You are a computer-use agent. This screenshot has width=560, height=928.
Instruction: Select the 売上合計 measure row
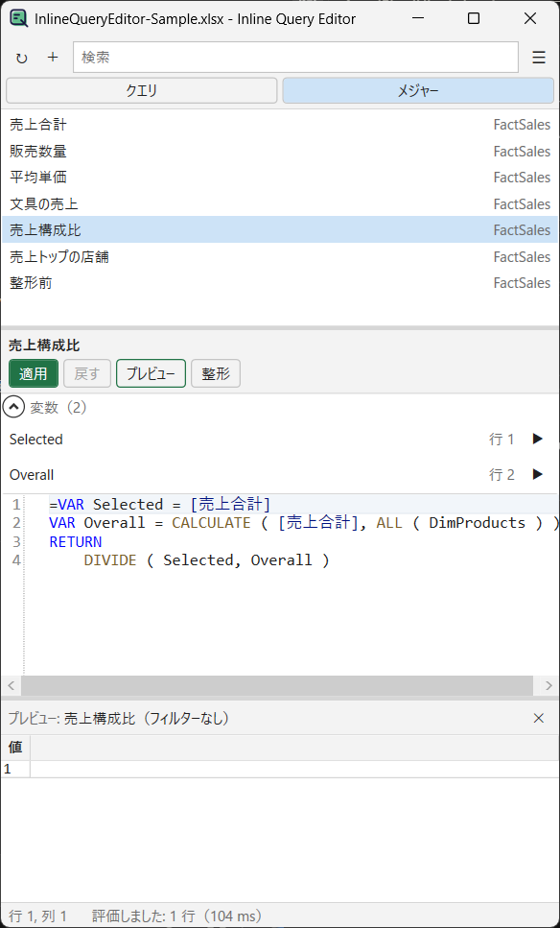[x=280, y=125]
